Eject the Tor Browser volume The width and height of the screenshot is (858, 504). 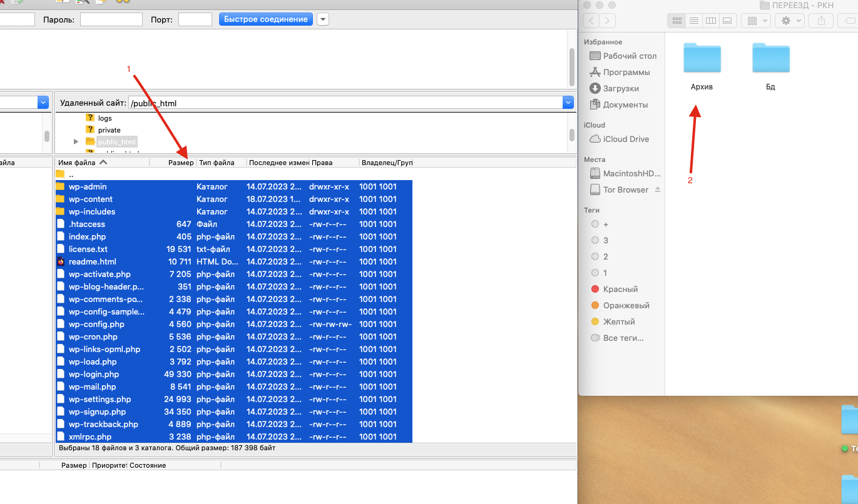657,189
